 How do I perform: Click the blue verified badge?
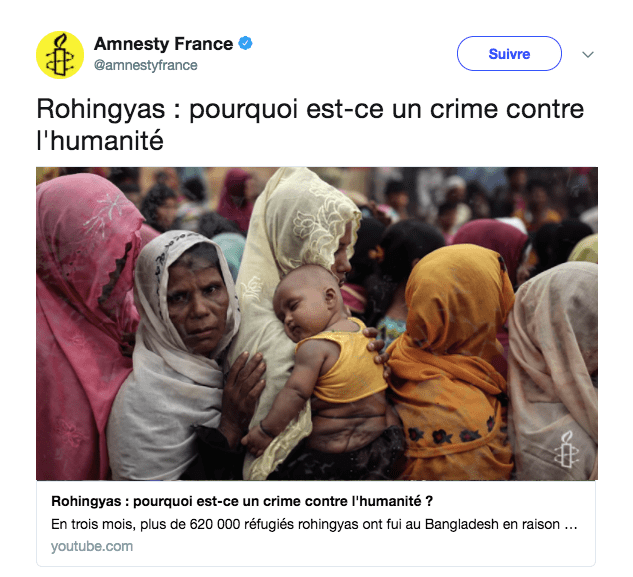(245, 43)
